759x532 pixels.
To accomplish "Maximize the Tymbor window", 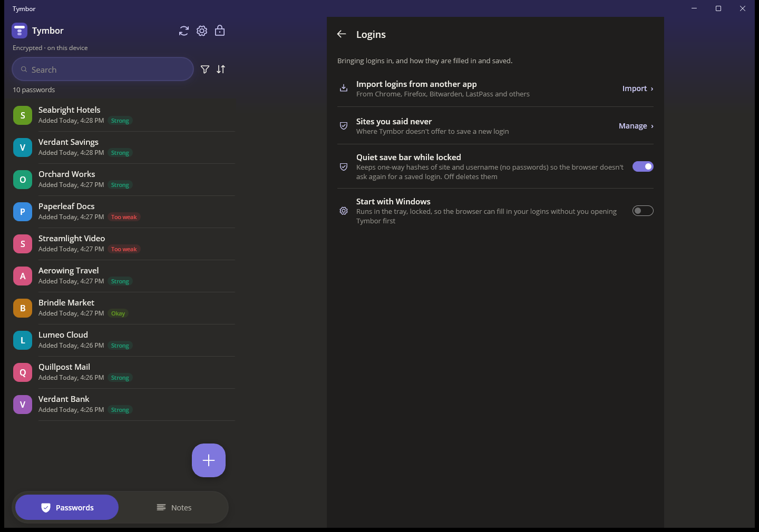I will coord(718,8).
